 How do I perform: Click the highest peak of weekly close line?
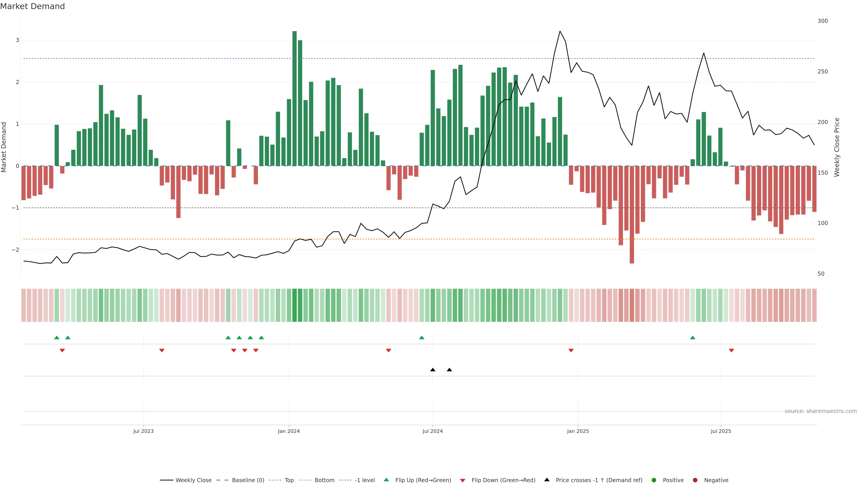pyautogui.click(x=560, y=31)
